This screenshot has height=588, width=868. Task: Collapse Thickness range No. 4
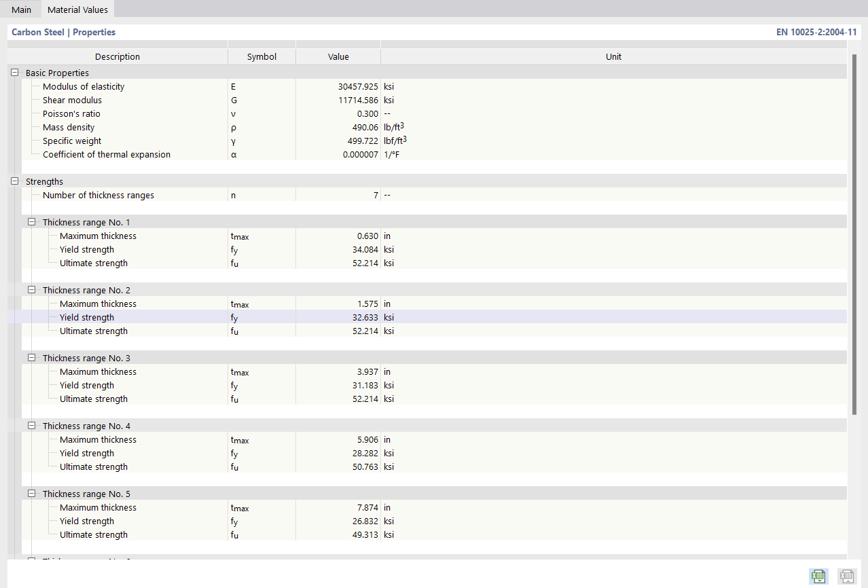click(x=31, y=425)
